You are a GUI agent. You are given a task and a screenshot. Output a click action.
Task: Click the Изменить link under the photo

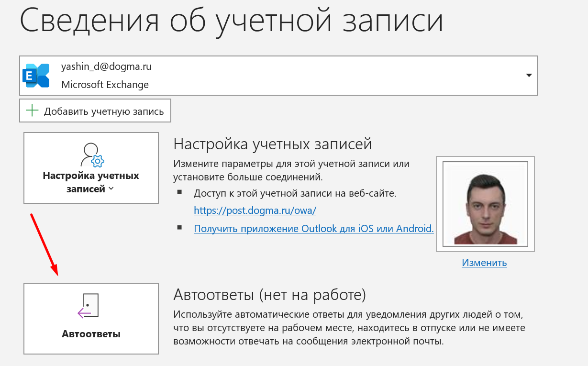(484, 263)
